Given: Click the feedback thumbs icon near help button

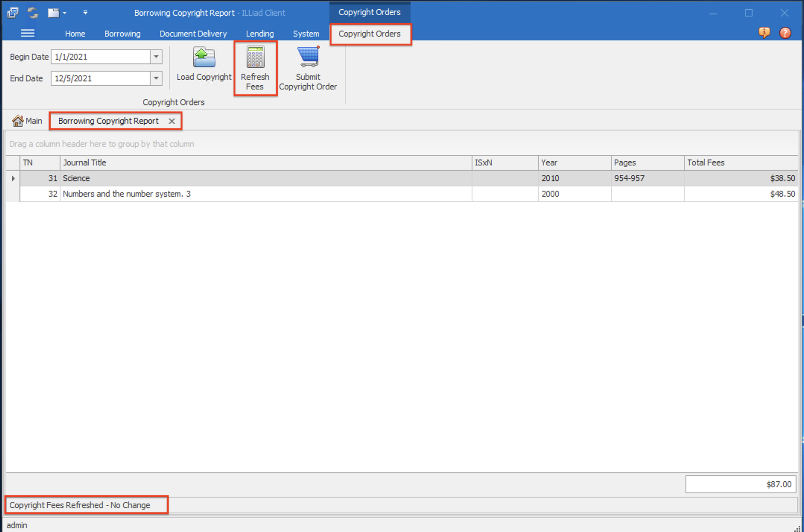Looking at the screenshot, I should pos(765,33).
